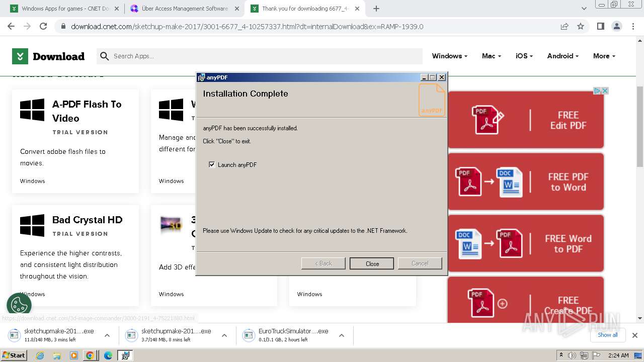Open a new browser tab
The image size is (644, 362).
point(376,9)
